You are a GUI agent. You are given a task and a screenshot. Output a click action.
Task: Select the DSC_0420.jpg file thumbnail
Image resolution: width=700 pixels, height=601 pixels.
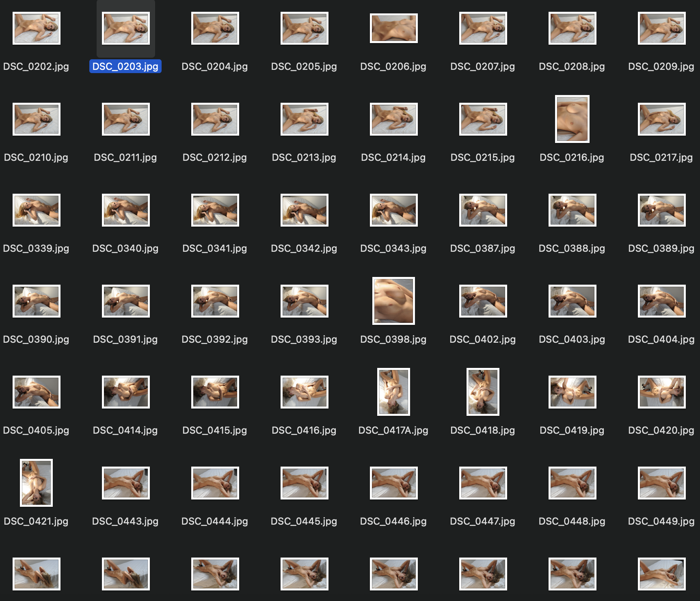point(662,392)
